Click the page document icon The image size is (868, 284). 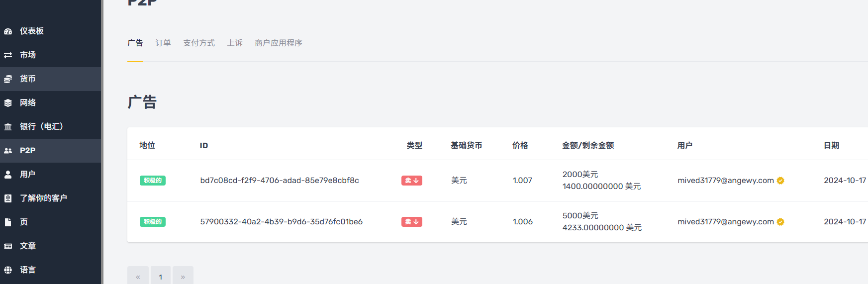coord(8,222)
